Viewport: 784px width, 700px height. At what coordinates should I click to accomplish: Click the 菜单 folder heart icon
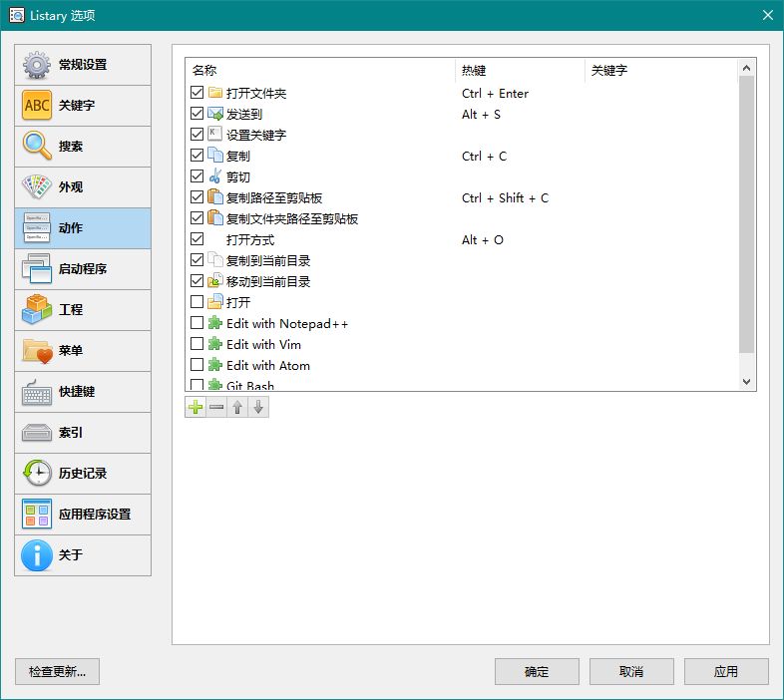tap(37, 351)
